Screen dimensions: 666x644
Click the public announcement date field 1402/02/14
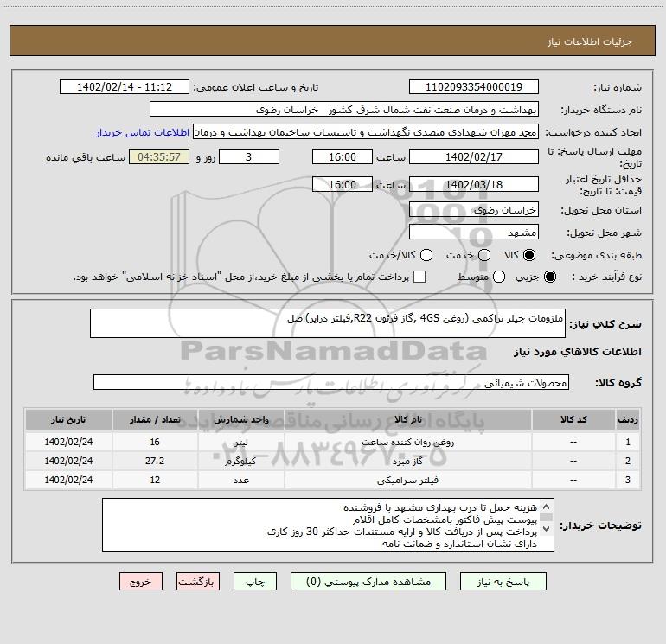[124, 87]
